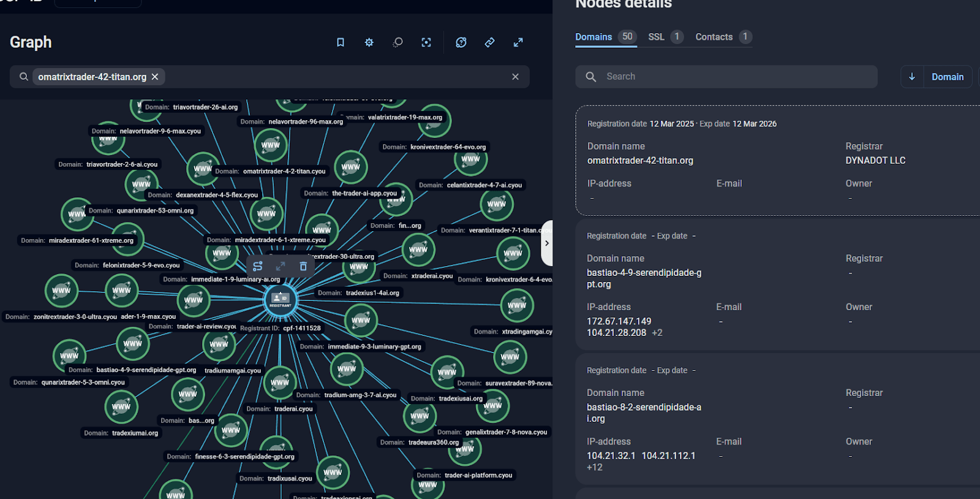Focus the Nodes details search field

click(x=726, y=77)
